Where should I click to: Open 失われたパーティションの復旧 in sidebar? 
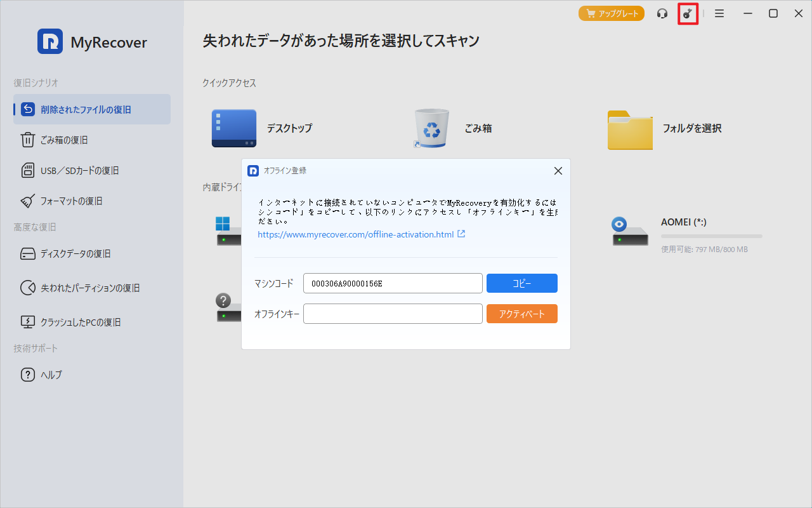[90, 288]
